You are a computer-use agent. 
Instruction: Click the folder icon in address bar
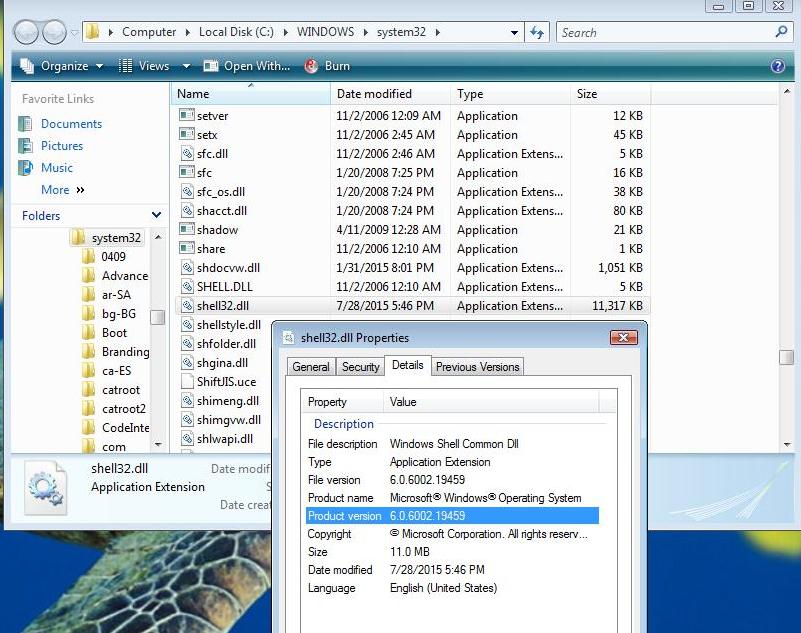click(92, 32)
